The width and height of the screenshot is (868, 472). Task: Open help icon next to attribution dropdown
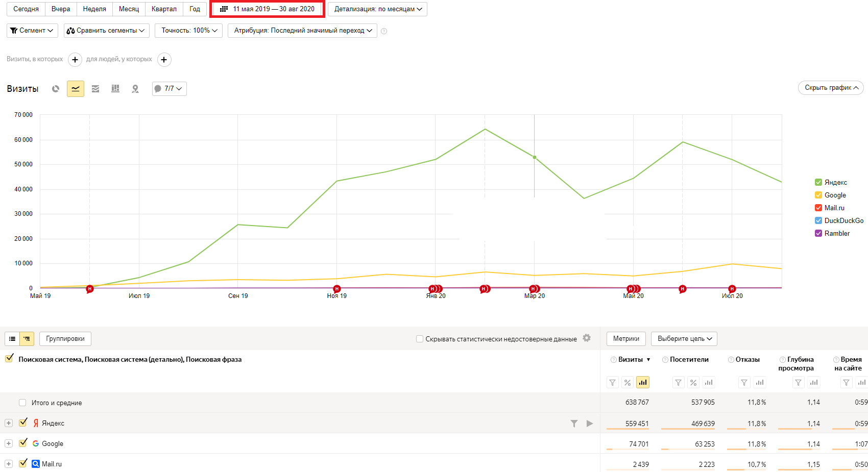(384, 31)
